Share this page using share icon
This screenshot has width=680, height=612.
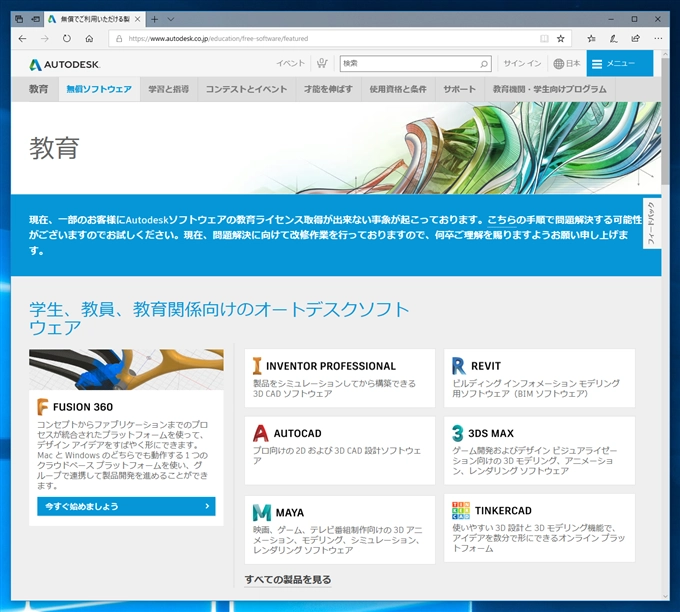pyautogui.click(x=635, y=39)
